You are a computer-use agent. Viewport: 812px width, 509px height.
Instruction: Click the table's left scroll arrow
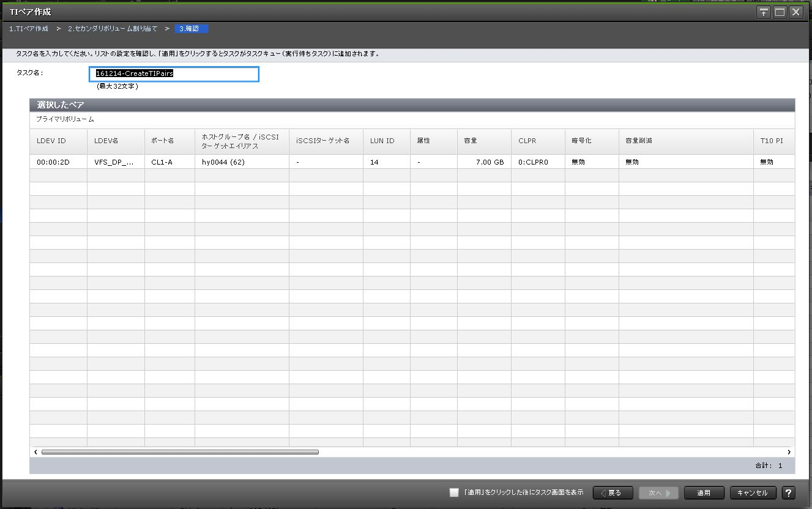point(35,452)
